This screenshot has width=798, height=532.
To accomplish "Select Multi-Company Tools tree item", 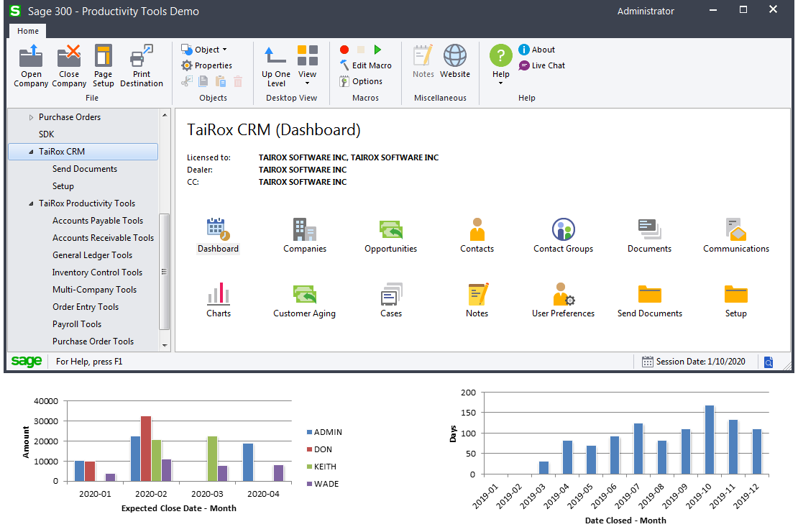I will pyautogui.click(x=95, y=290).
